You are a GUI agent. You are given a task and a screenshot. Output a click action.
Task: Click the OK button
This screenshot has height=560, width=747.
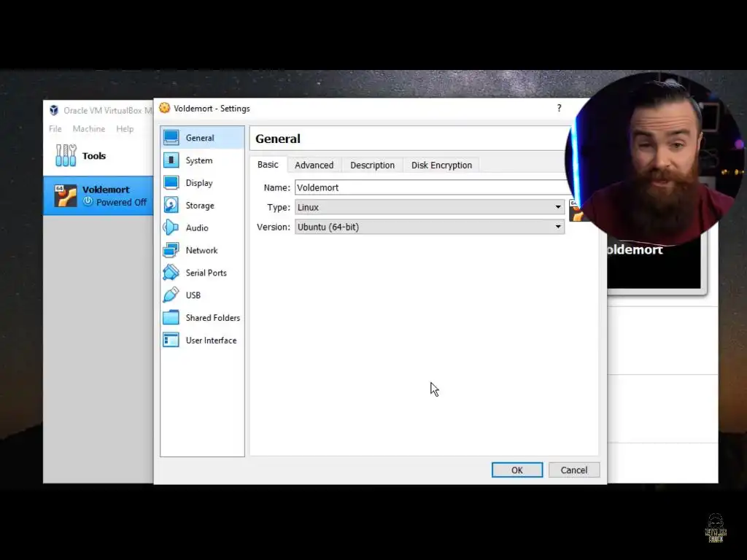[517, 470]
